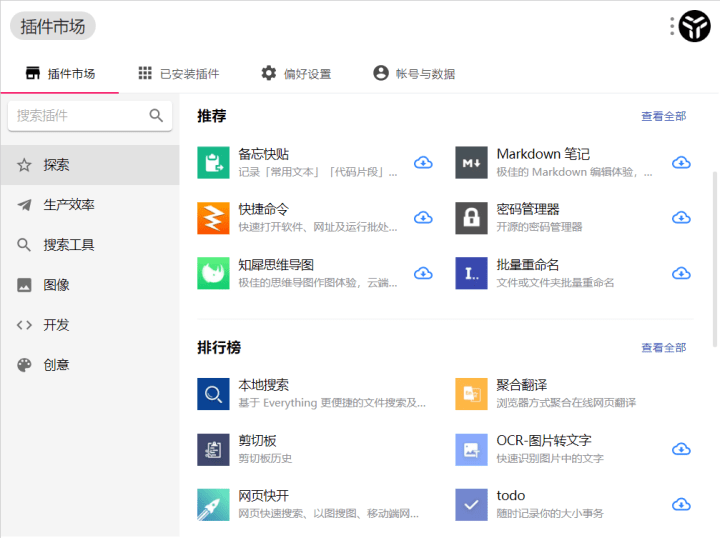View all in the 排行榜 section
The height and width of the screenshot is (538, 720).
point(663,348)
